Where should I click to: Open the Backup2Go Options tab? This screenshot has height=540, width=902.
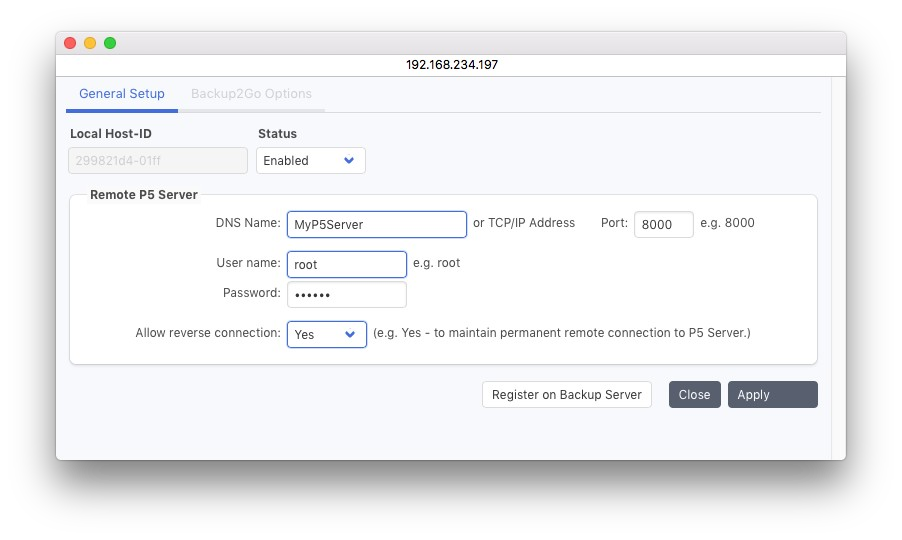[251, 94]
